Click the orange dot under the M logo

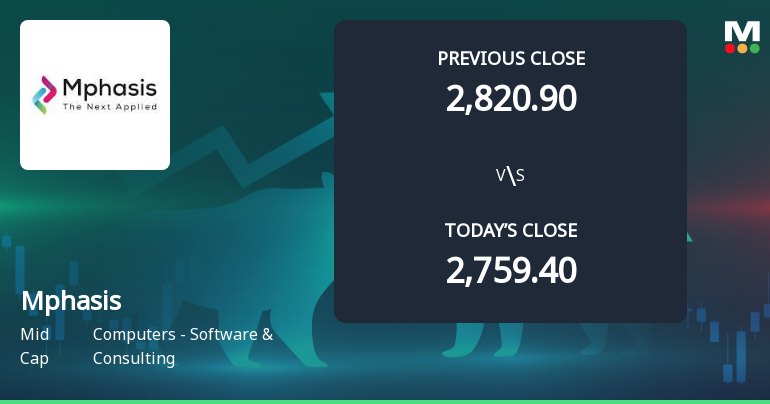[x=742, y=47]
